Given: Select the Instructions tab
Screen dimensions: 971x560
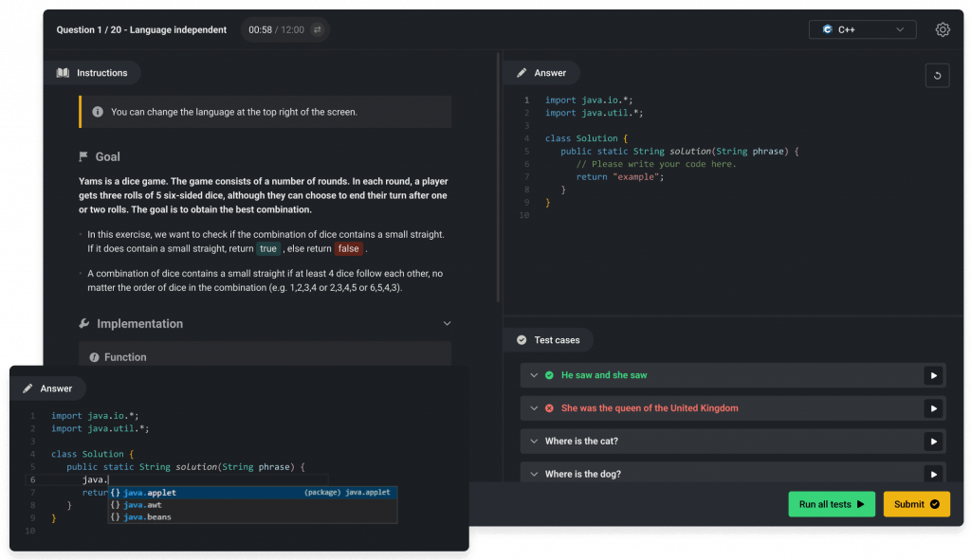Looking at the screenshot, I should tap(92, 73).
